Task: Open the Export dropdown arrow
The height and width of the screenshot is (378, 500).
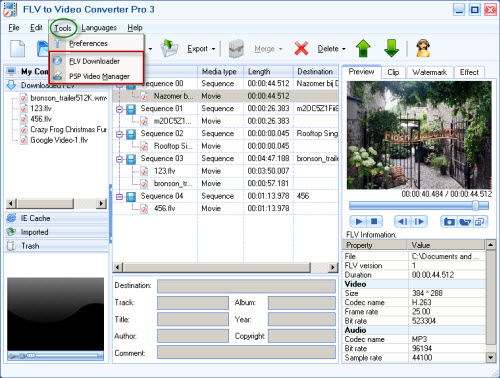Action: tap(214, 49)
